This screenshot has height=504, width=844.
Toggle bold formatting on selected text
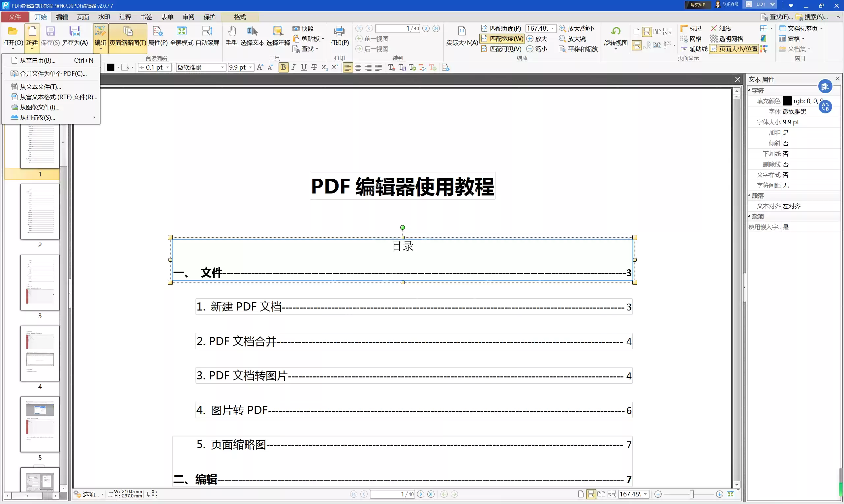284,67
